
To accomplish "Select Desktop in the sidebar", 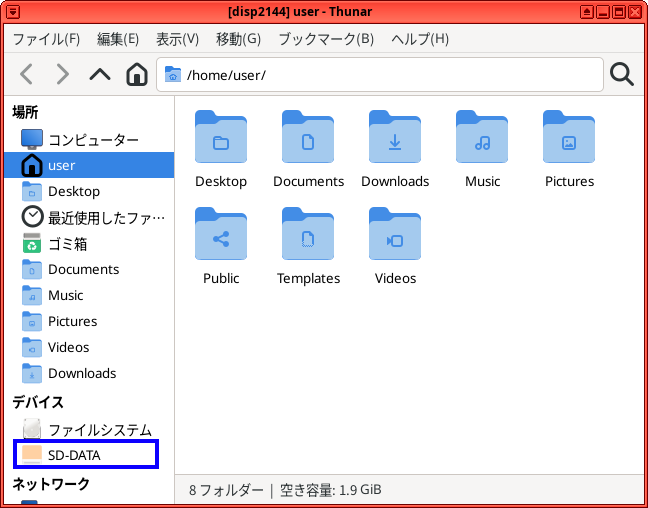I will (89, 191).
